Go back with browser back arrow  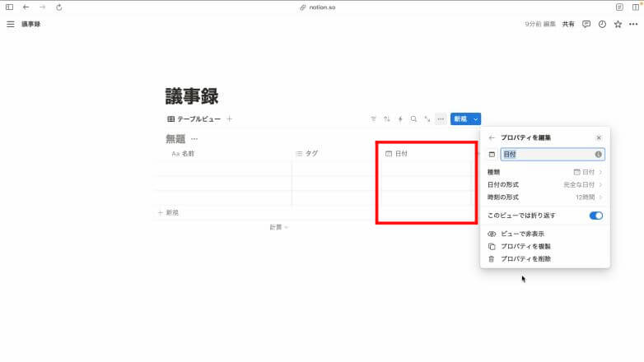[26, 7]
